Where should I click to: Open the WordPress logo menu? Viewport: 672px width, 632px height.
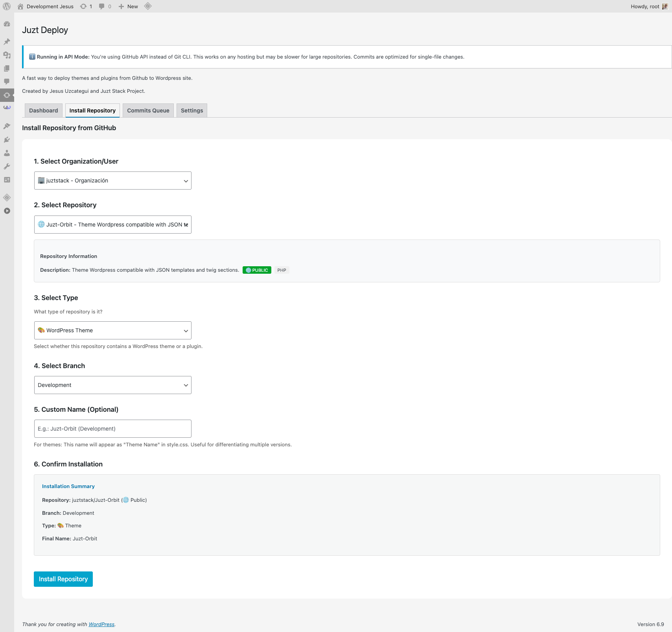[7, 6]
